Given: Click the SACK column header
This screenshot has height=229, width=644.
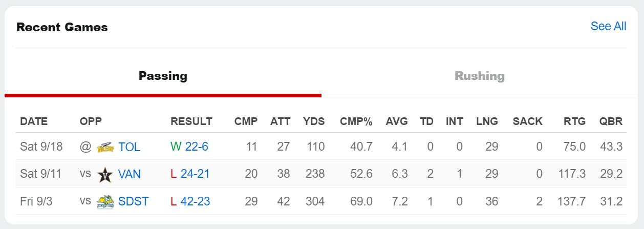Looking at the screenshot, I should (x=527, y=121).
